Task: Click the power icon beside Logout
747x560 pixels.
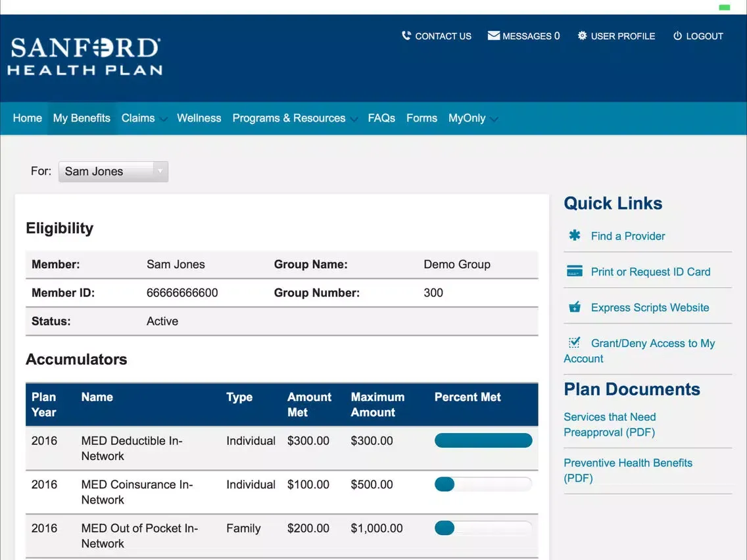Action: tap(677, 35)
